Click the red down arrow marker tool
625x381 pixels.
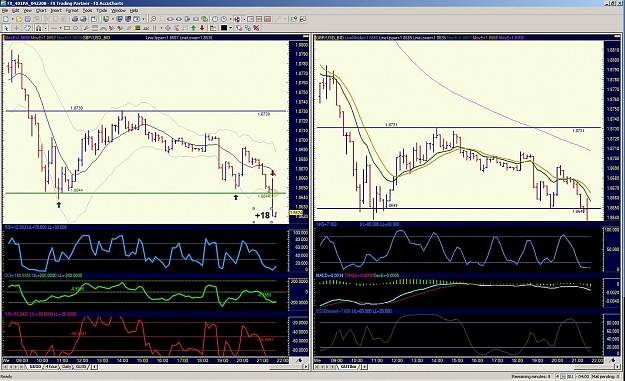point(202,28)
